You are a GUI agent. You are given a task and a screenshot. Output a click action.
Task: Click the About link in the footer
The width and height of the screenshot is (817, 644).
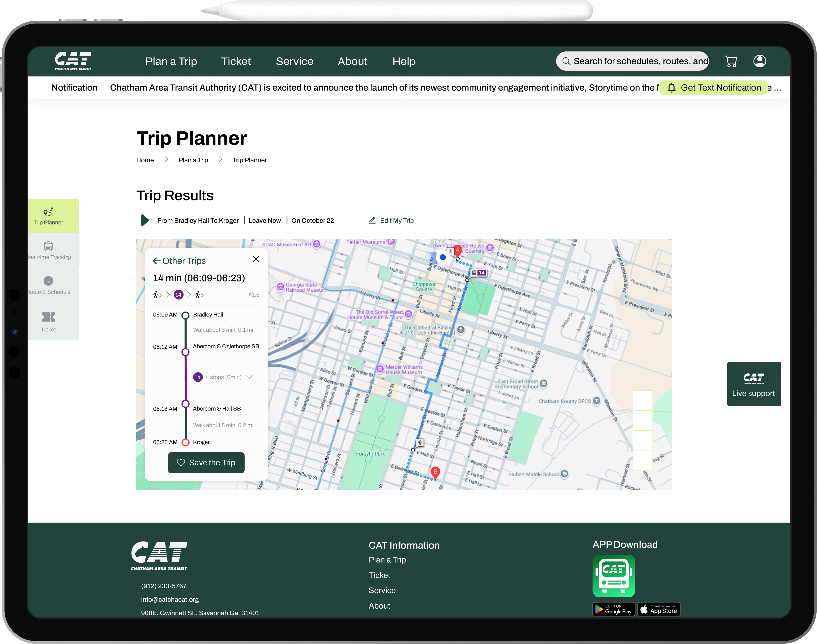pyautogui.click(x=379, y=606)
